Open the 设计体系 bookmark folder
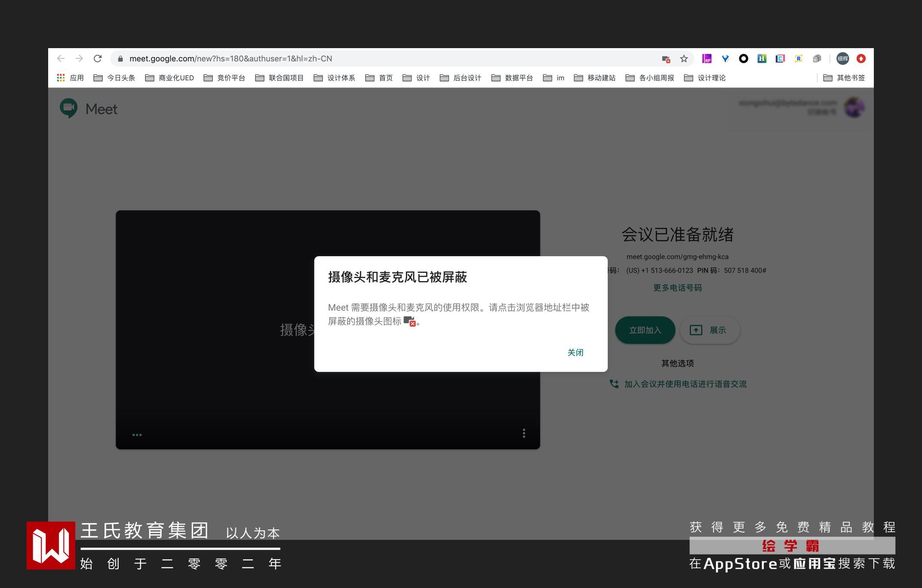This screenshot has width=922, height=588. 335,78
